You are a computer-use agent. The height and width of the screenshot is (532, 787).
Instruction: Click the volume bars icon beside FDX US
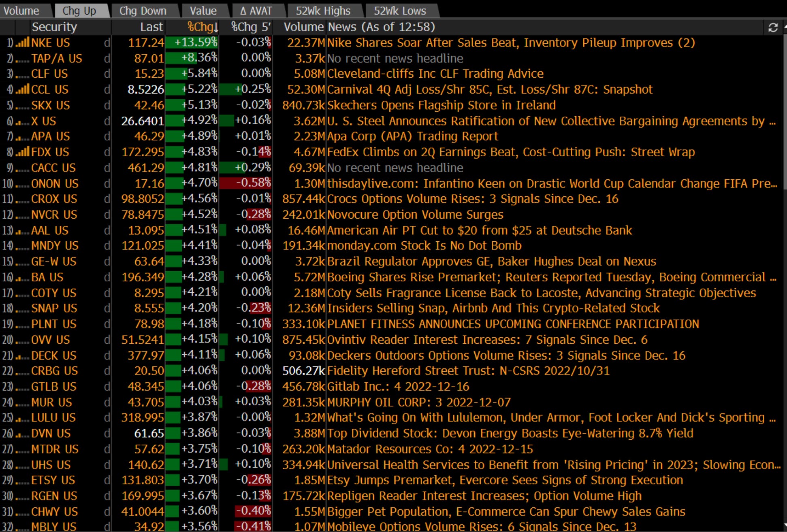point(22,152)
